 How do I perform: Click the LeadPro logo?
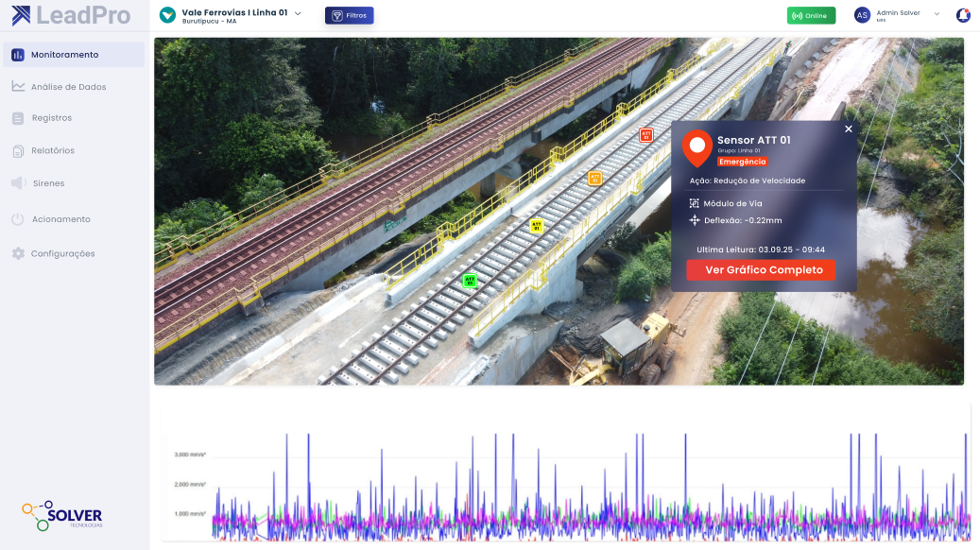[60, 15]
